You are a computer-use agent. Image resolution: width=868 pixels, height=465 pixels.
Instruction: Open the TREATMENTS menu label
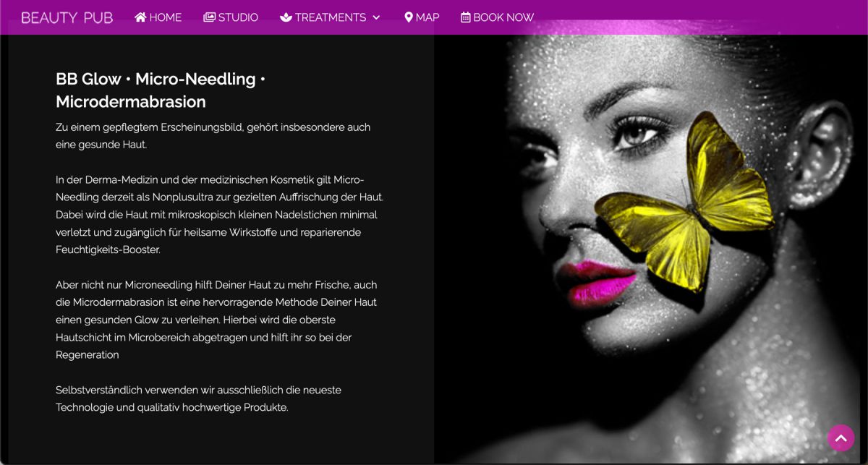[x=331, y=17]
